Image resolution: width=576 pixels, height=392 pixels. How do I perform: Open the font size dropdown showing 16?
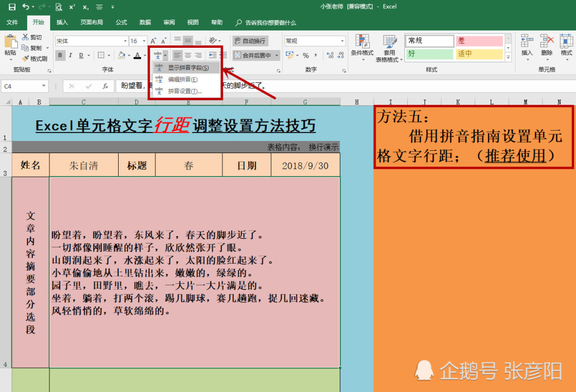144,41
